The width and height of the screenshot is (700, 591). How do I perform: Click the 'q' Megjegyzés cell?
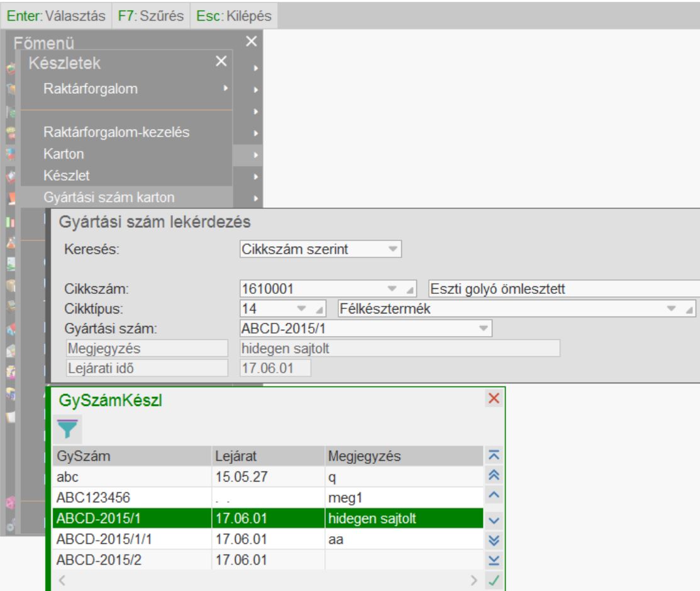404,477
